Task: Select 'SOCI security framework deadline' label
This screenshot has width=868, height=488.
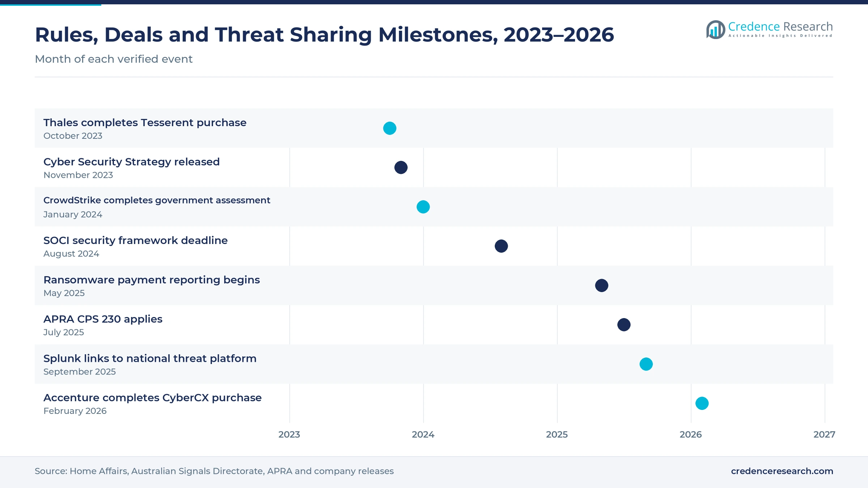Action: tap(136, 240)
